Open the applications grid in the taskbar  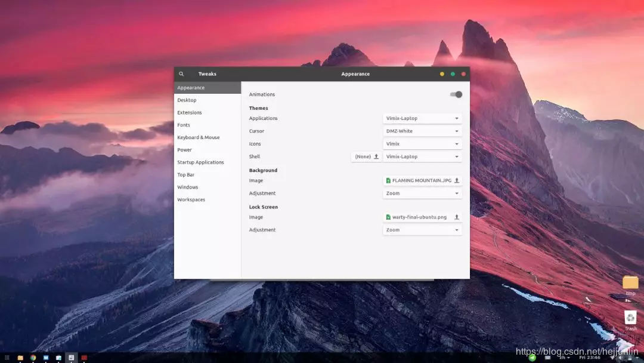pyautogui.click(x=7, y=358)
